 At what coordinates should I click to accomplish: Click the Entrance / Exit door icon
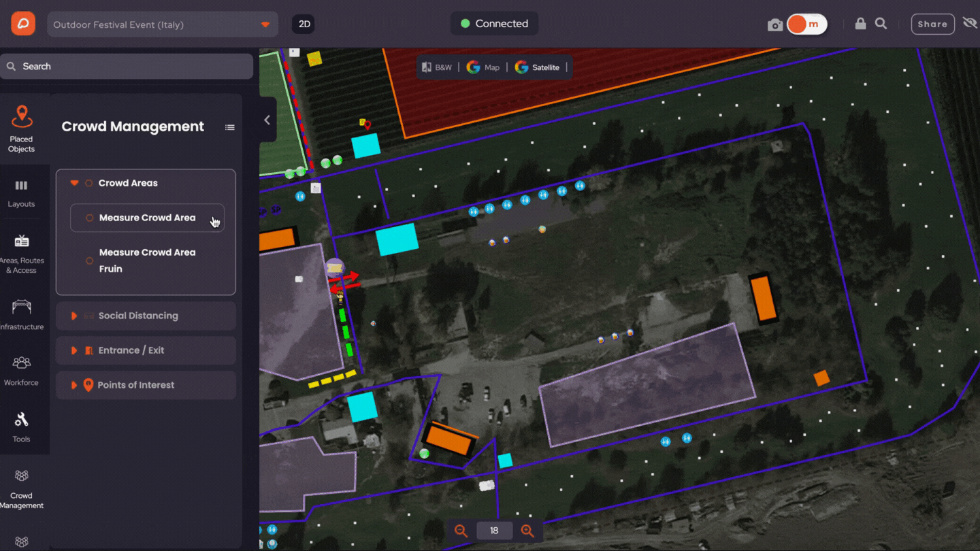(x=88, y=350)
